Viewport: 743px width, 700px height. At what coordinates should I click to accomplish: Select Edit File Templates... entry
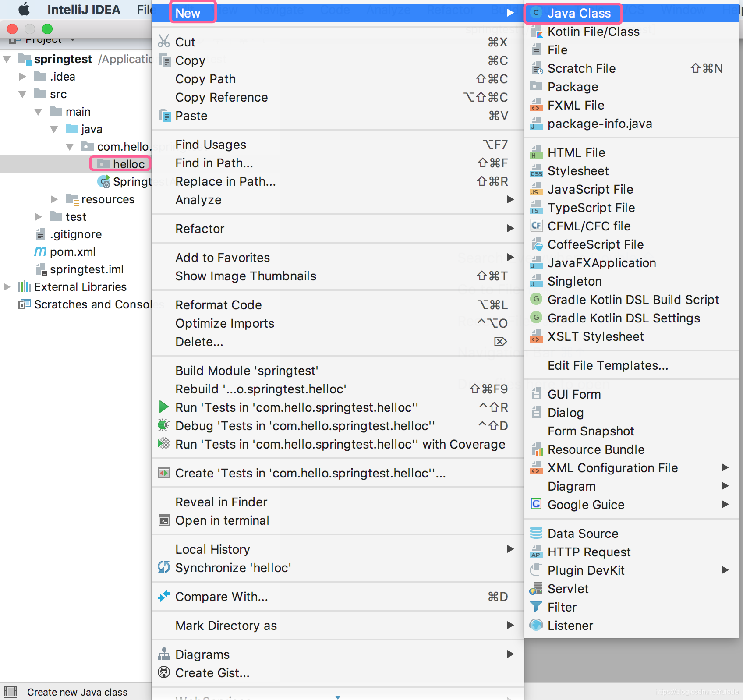click(x=631, y=365)
